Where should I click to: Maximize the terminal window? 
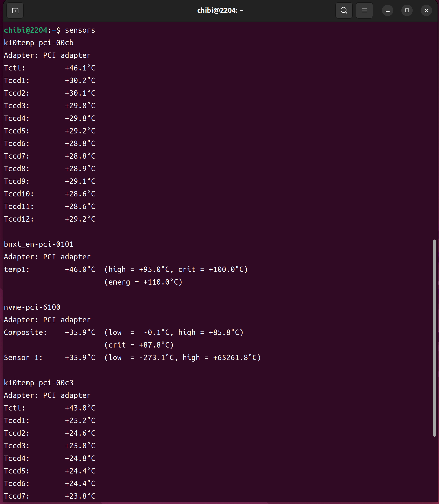pos(407,10)
